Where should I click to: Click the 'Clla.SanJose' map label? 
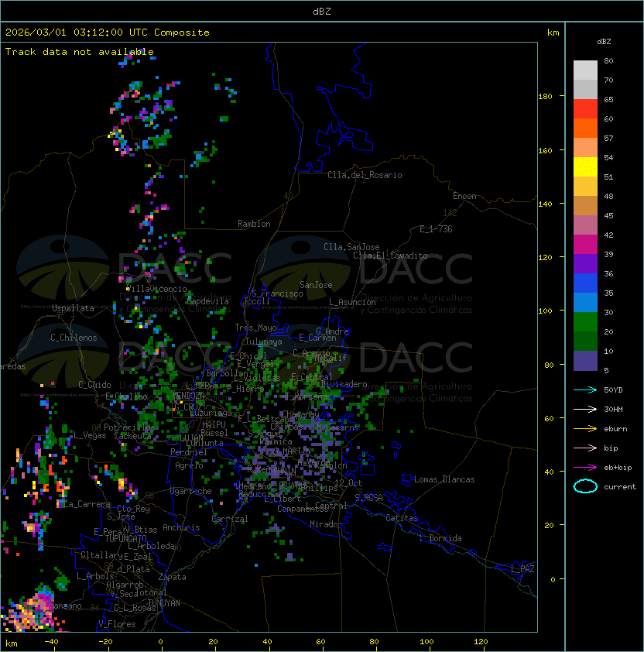351,247
